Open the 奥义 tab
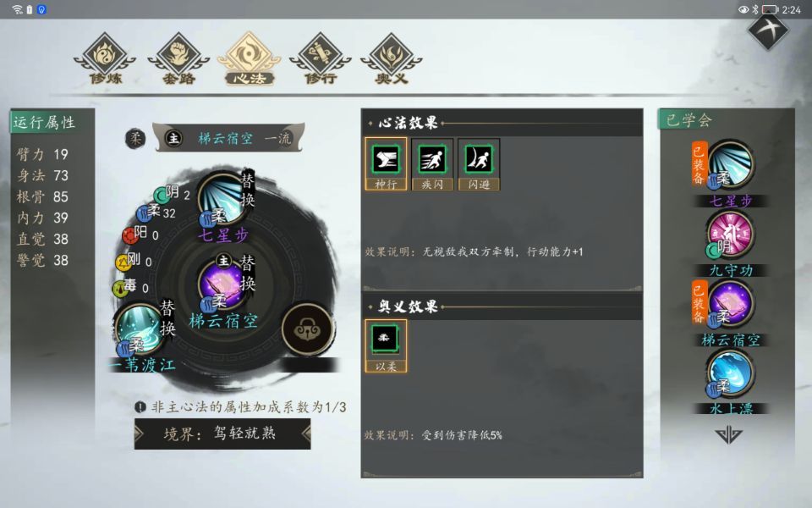 (392, 58)
